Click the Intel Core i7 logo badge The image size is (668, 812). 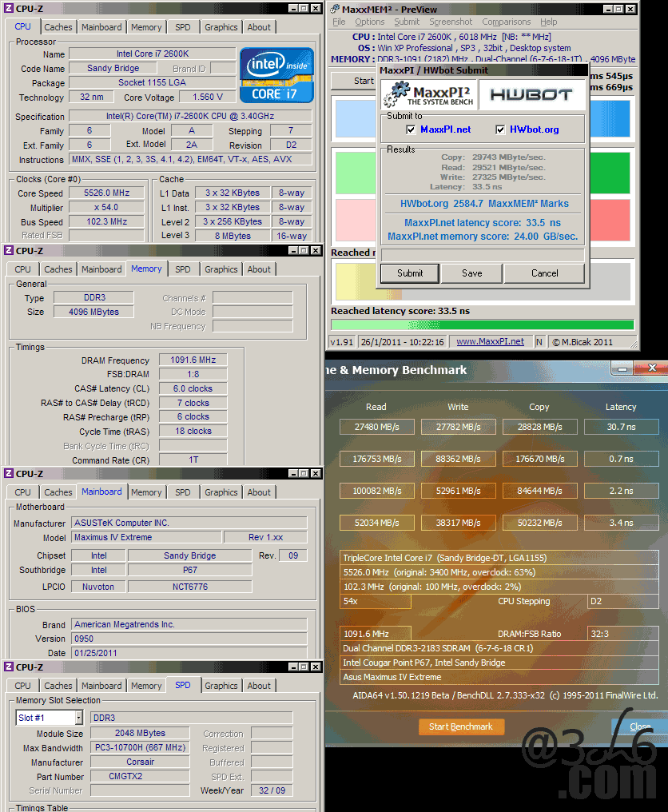click(x=277, y=75)
